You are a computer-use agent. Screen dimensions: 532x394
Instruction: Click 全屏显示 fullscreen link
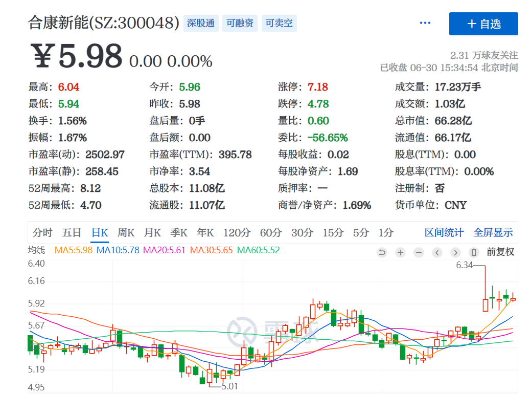pos(493,233)
